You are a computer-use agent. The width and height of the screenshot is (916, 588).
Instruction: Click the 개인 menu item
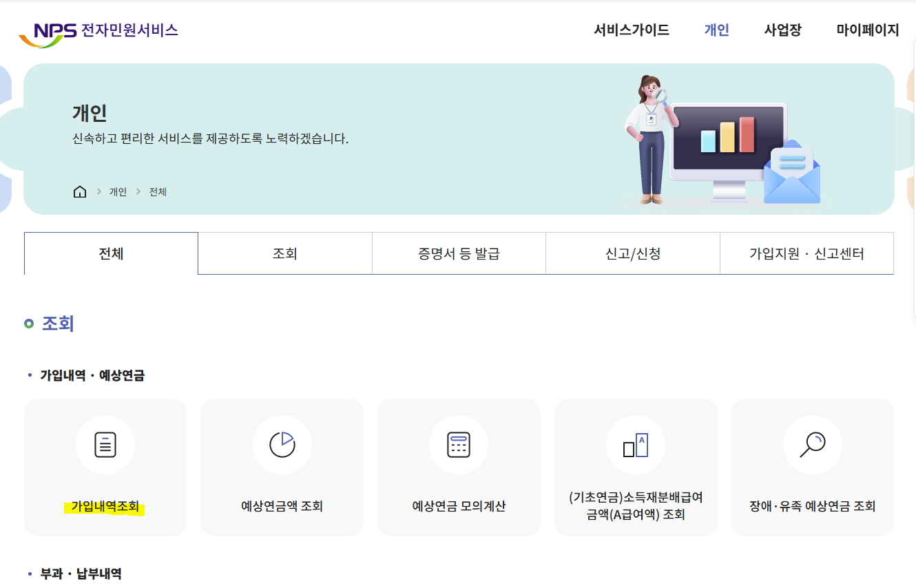coord(716,30)
